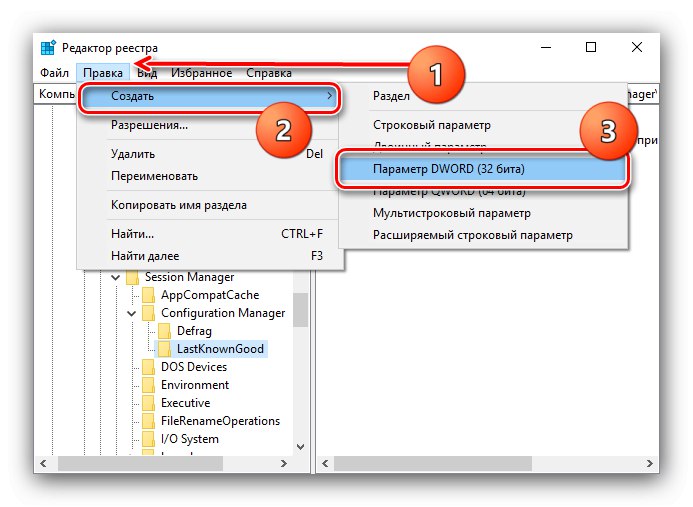Viewport: 693px width, 507px height.
Task: Click tree pane scroll left arrow
Action: [x=43, y=463]
